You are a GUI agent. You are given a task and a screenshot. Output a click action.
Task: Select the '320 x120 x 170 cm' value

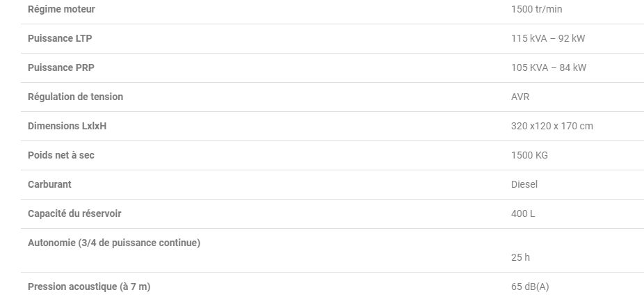pyautogui.click(x=552, y=126)
